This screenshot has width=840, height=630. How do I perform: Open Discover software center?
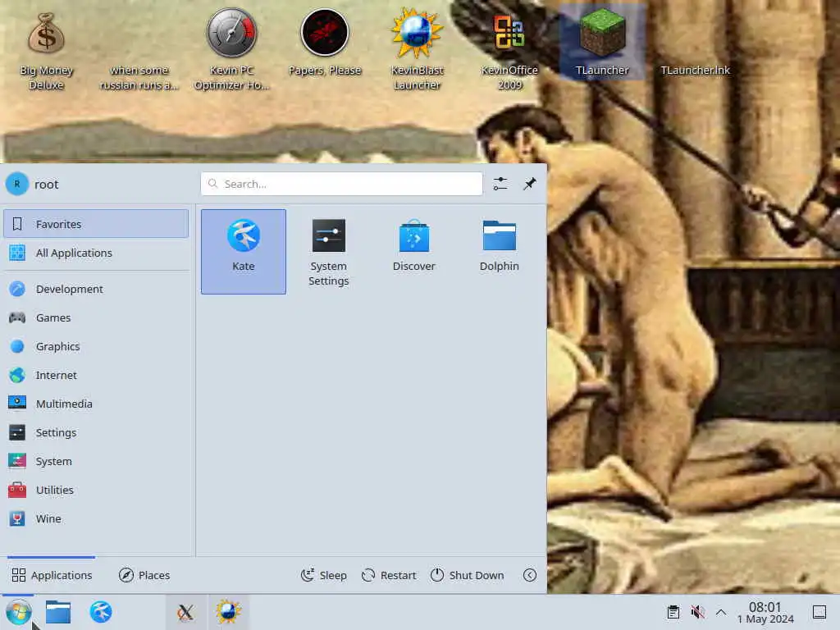click(413, 251)
